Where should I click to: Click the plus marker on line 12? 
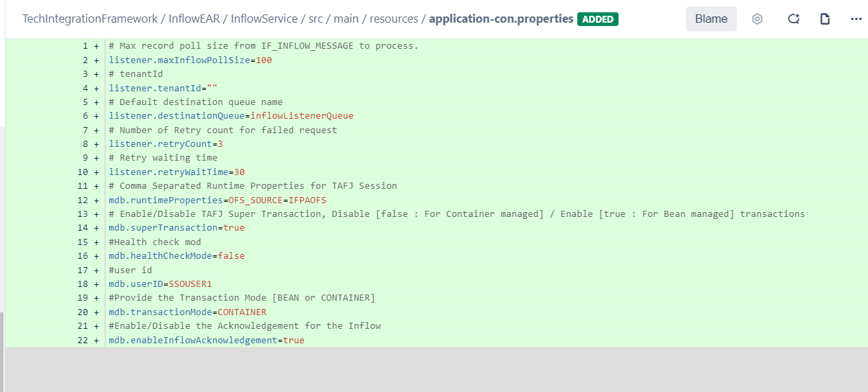pyautogui.click(x=96, y=200)
